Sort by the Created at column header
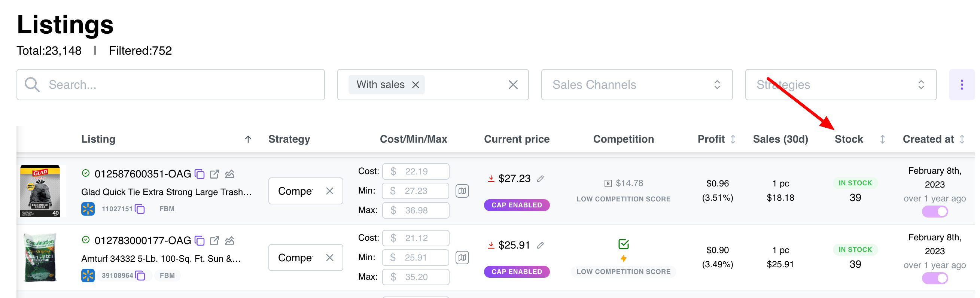The image size is (980, 298). [x=961, y=139]
